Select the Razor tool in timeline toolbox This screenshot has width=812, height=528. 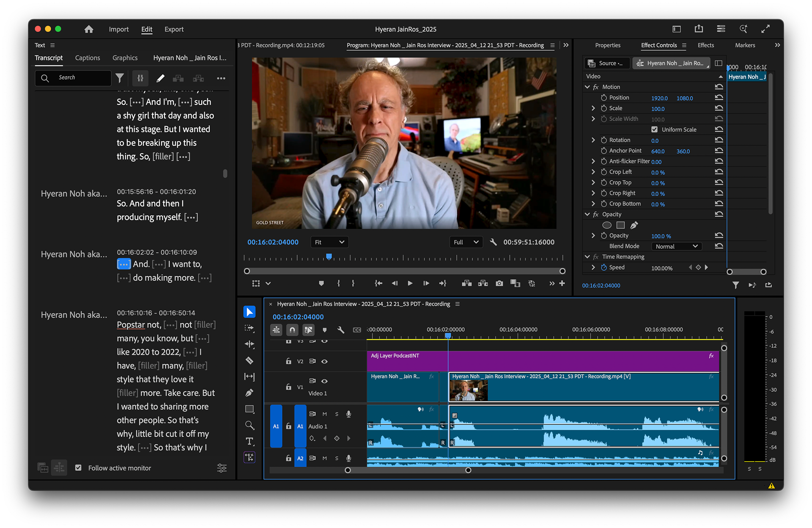pyautogui.click(x=250, y=360)
